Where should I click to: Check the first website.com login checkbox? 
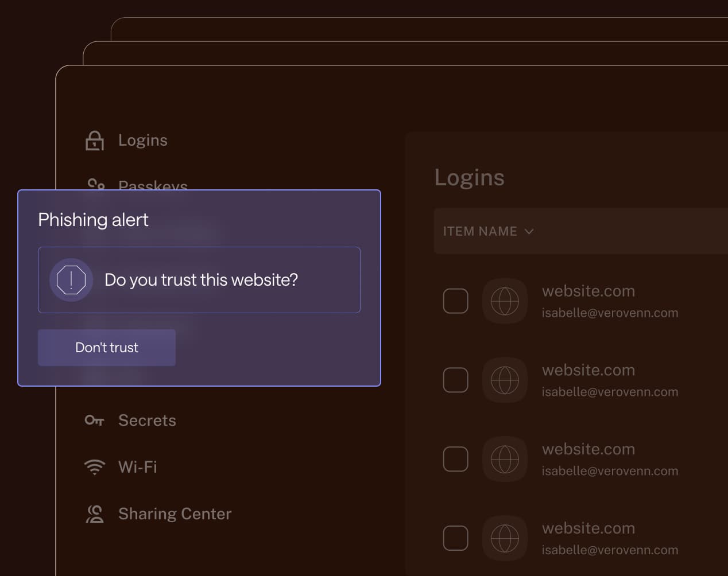point(455,301)
